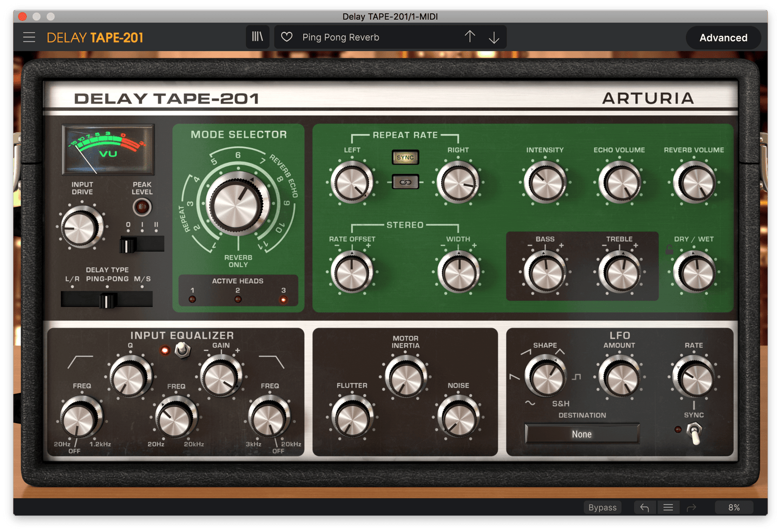Load next preset with down arrow
The width and height of the screenshot is (781, 532).
click(x=494, y=38)
